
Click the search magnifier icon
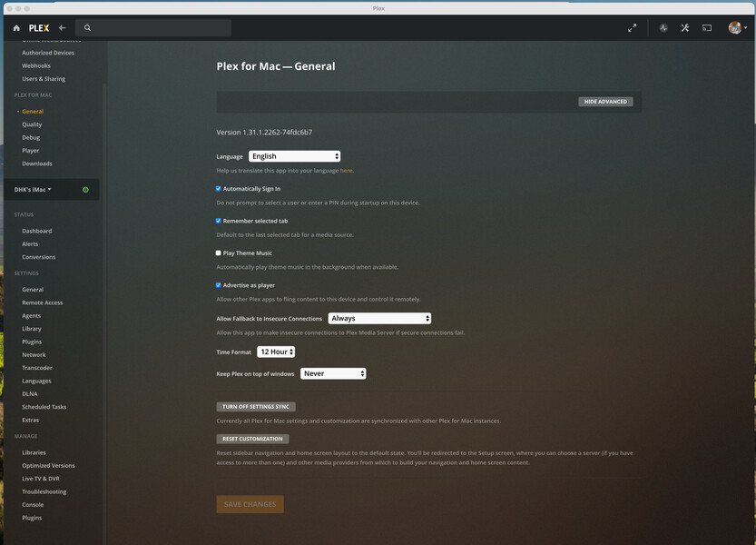87,28
